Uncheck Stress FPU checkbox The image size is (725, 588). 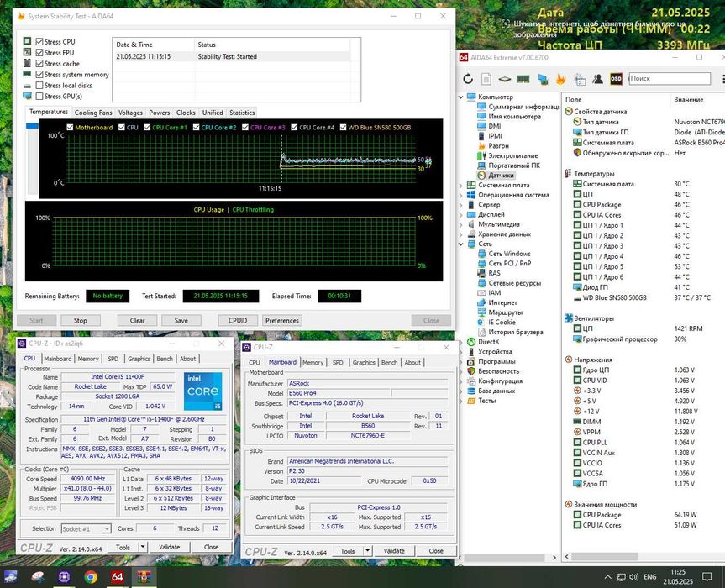39,53
